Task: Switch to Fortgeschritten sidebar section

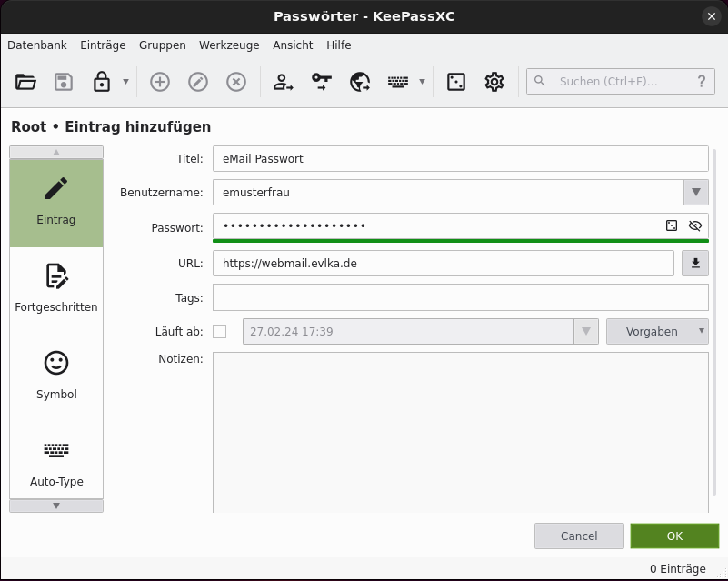Action: 56,288
